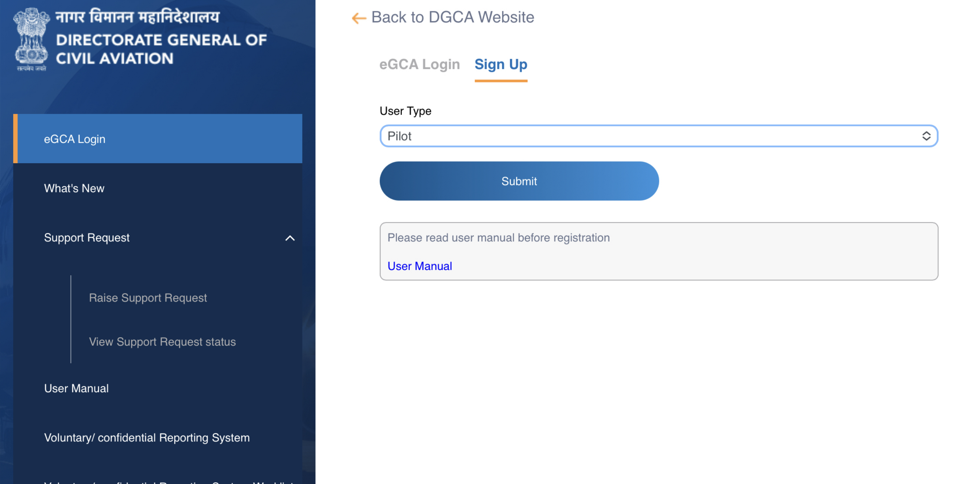This screenshot has height=484, width=980.
Task: Collapse the Support Request section
Action: 290,238
